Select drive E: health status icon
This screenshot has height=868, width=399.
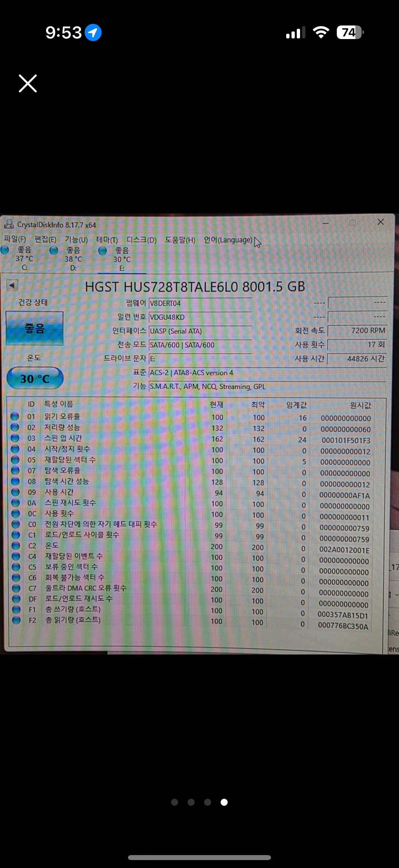(102, 251)
